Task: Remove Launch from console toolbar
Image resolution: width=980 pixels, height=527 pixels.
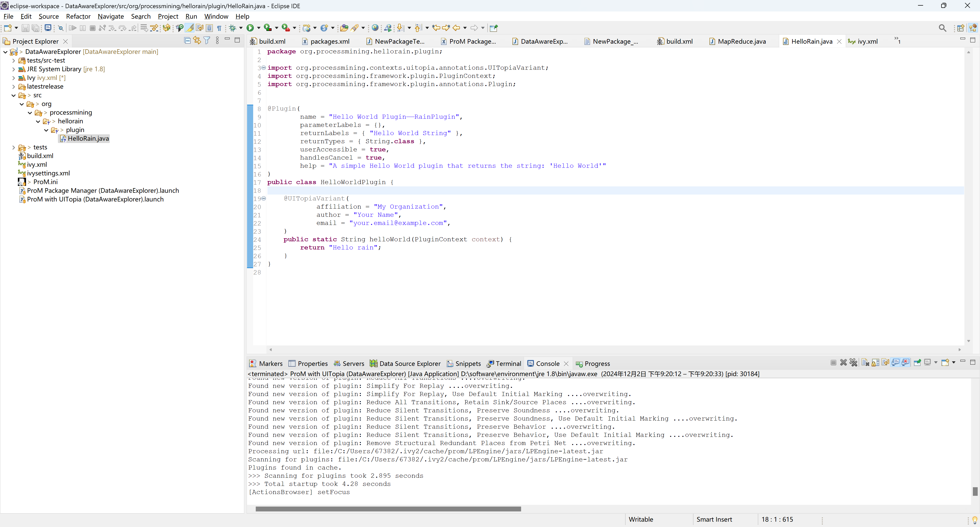Action: [843, 362]
